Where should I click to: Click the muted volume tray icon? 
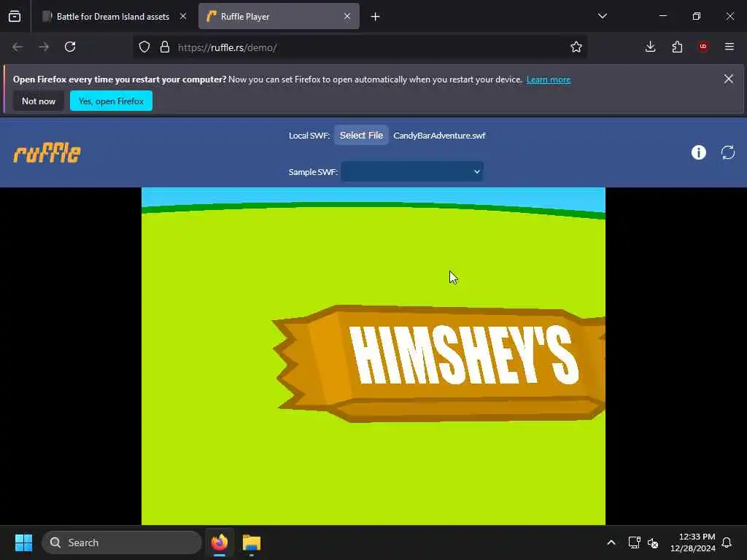pyautogui.click(x=653, y=542)
